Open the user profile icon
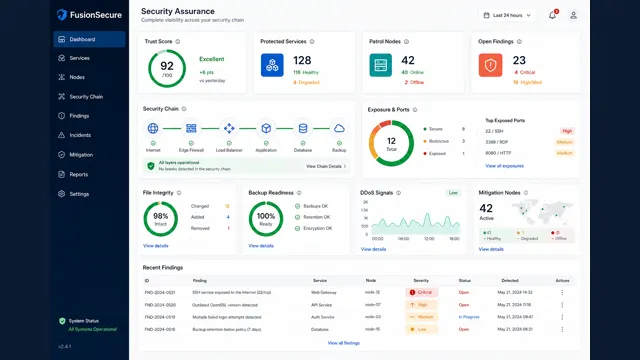This screenshot has height=360, width=640. point(573,15)
